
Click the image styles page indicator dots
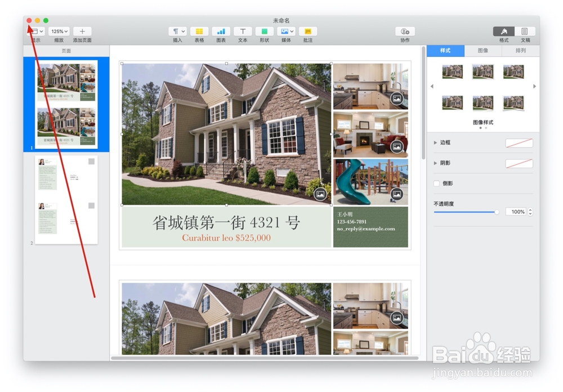pyautogui.click(x=483, y=128)
